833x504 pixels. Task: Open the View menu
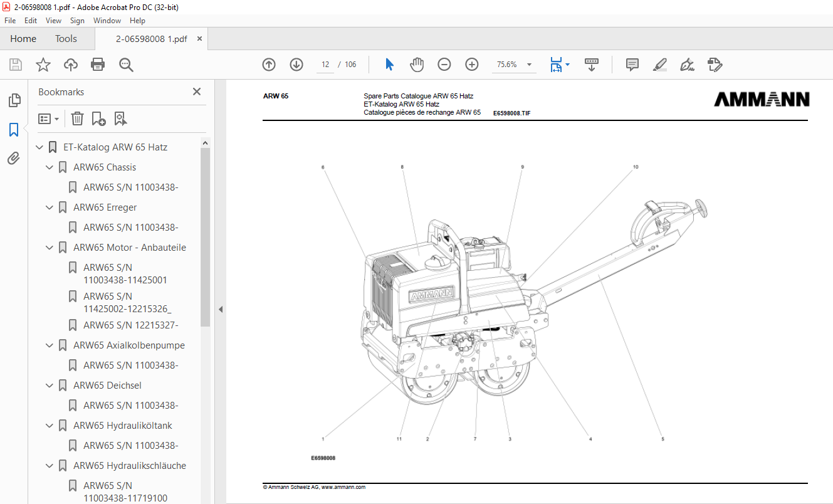click(x=53, y=21)
